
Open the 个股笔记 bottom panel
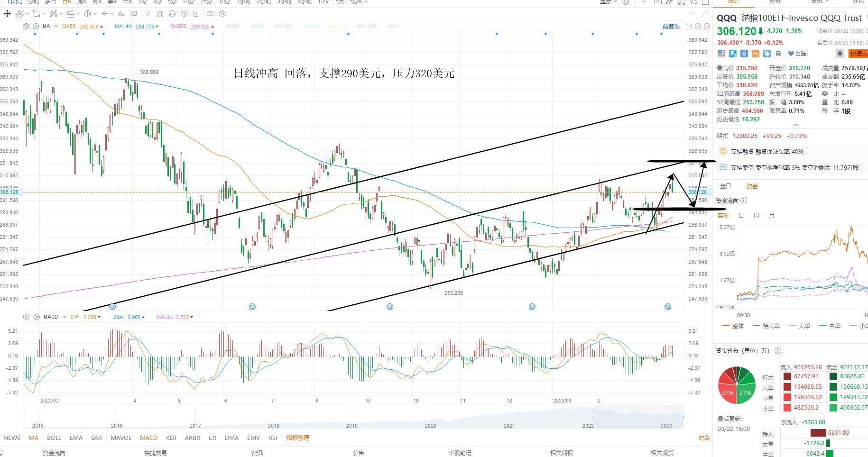click(460, 453)
